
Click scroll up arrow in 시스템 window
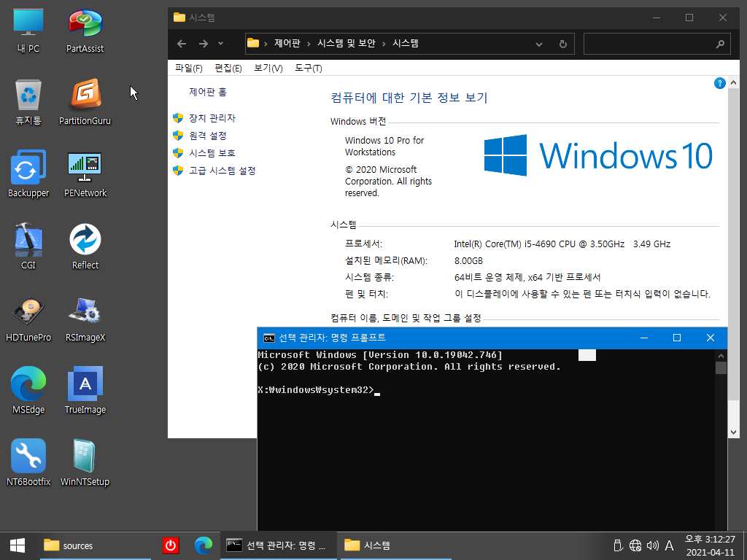(733, 83)
